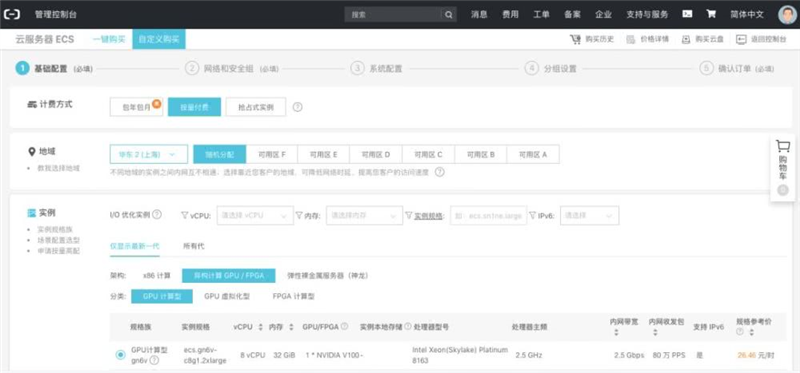Choose 按量付费 billing method
Image resolution: width=800 pixels, height=373 pixels.
(x=194, y=107)
